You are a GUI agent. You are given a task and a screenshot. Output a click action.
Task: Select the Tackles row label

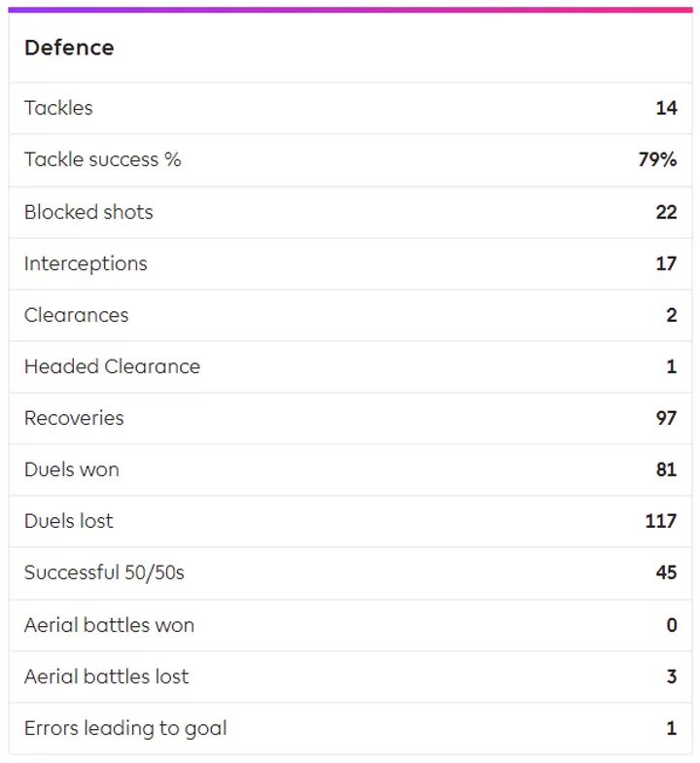58,108
